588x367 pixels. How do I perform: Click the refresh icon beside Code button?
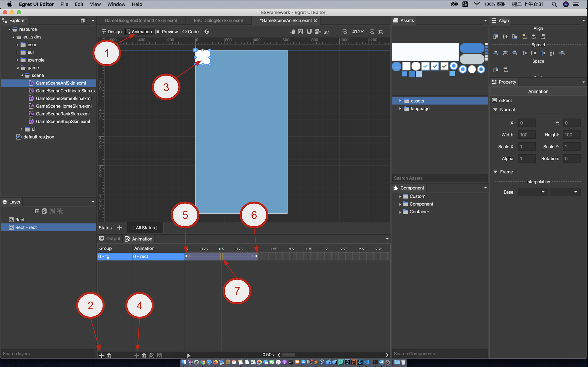click(x=207, y=32)
